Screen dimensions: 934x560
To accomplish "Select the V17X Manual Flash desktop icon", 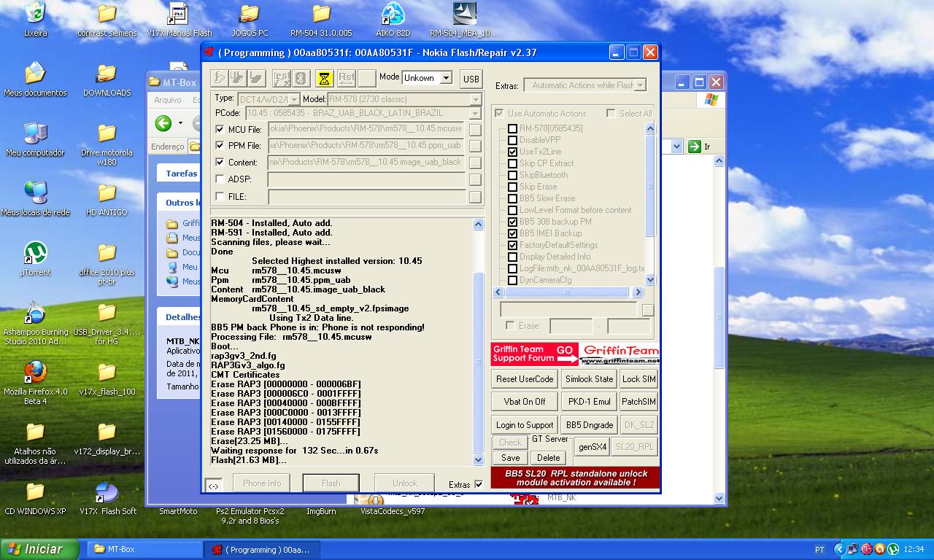I will click(179, 20).
